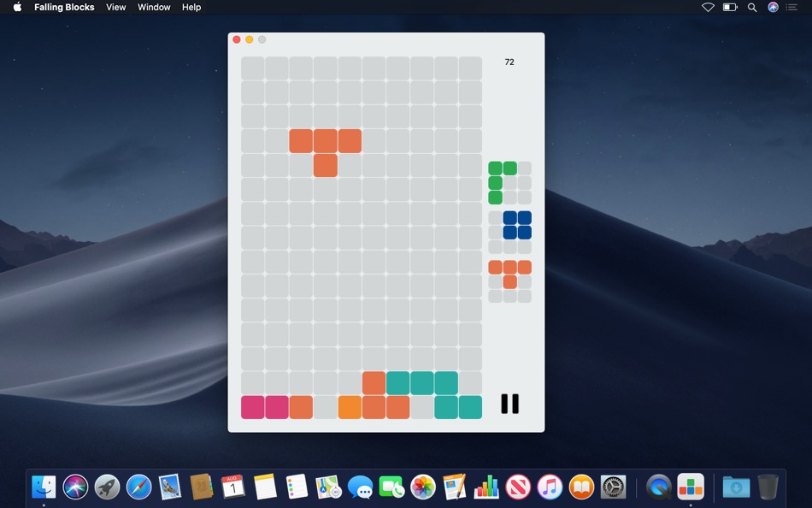Open the Window menu

coord(154,7)
